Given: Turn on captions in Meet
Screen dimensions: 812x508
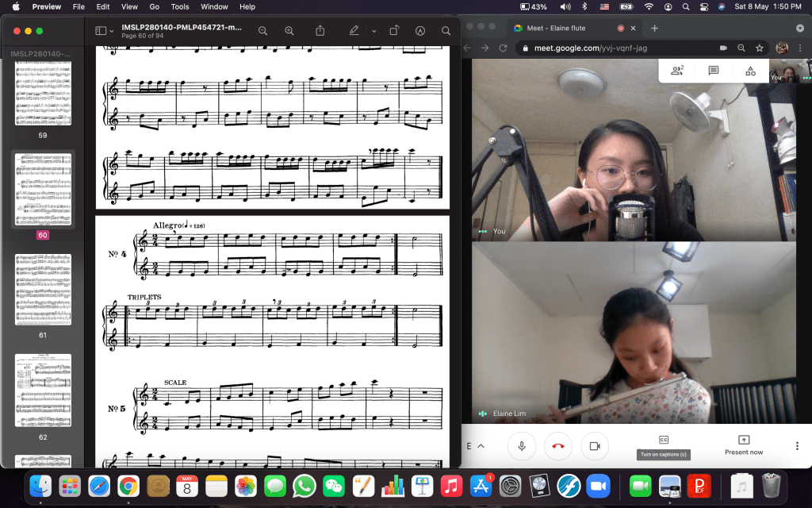Looking at the screenshot, I should pyautogui.click(x=664, y=441).
